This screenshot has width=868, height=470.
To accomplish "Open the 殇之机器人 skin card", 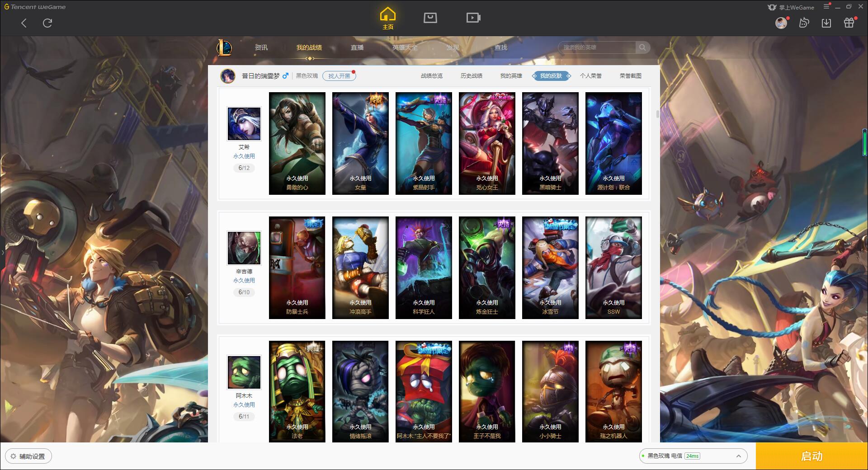I will (613, 391).
